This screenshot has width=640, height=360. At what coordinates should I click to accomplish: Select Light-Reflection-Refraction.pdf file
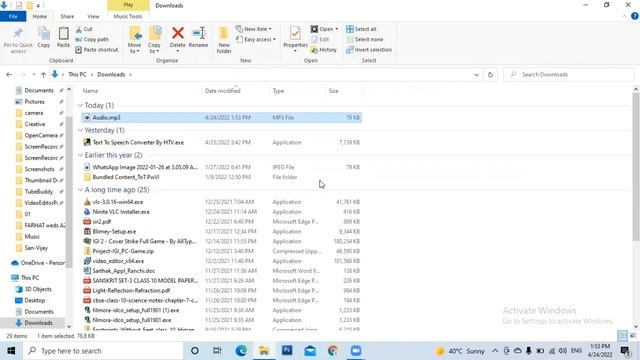click(x=222, y=291)
